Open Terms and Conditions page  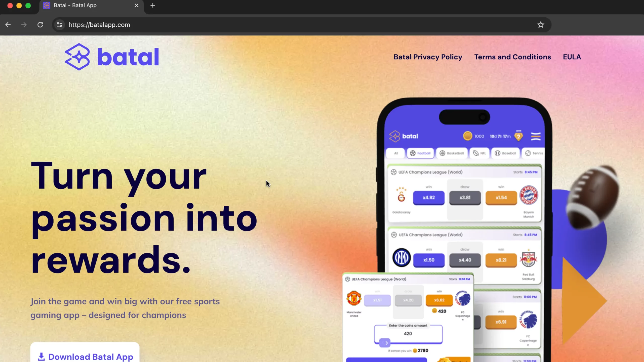[512, 57]
